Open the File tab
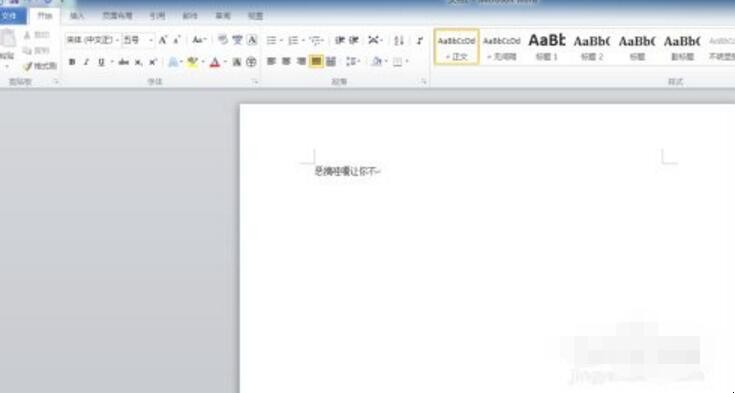 pos(11,16)
